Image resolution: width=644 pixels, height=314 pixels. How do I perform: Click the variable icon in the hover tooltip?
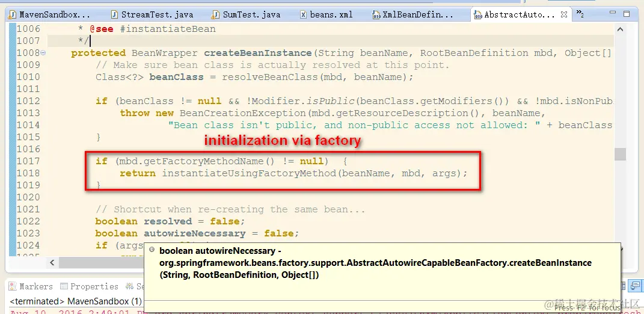click(x=152, y=250)
